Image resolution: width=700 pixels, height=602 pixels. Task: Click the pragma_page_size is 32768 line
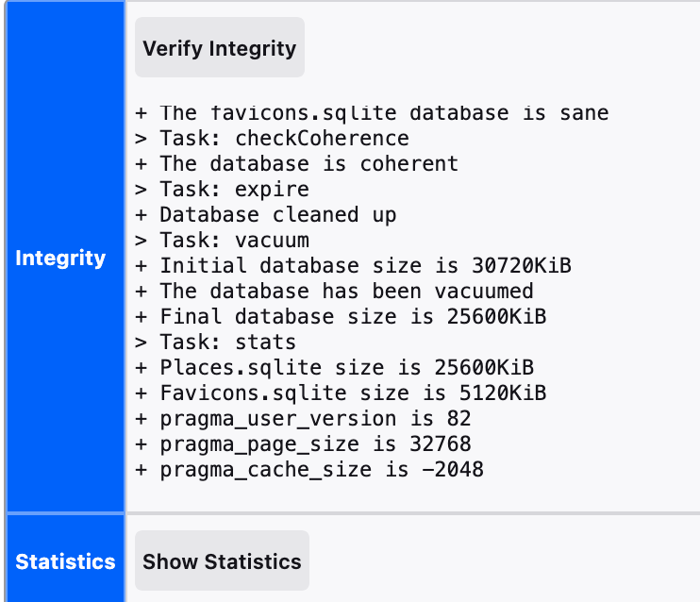[x=303, y=444]
